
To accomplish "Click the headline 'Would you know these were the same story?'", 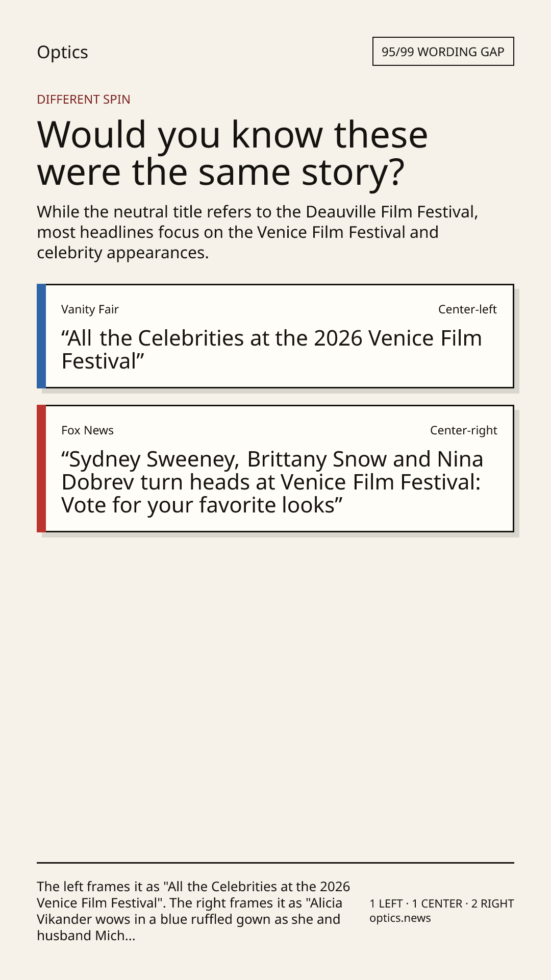I will coord(232,153).
